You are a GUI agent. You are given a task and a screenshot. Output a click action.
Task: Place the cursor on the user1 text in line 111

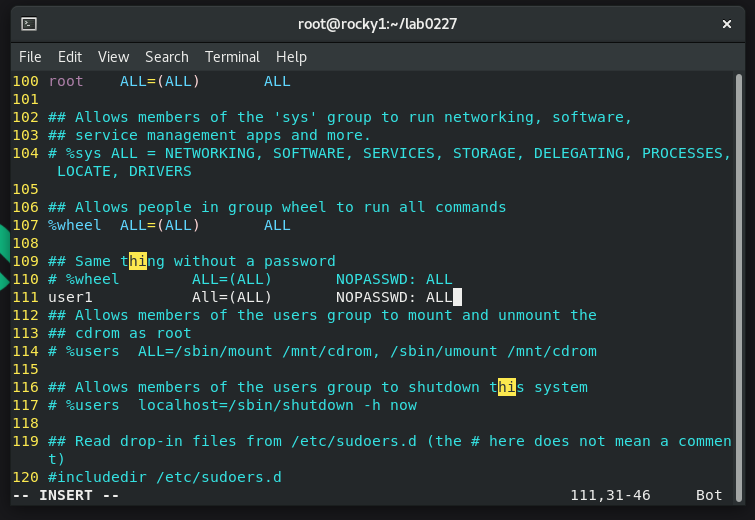[70, 297]
